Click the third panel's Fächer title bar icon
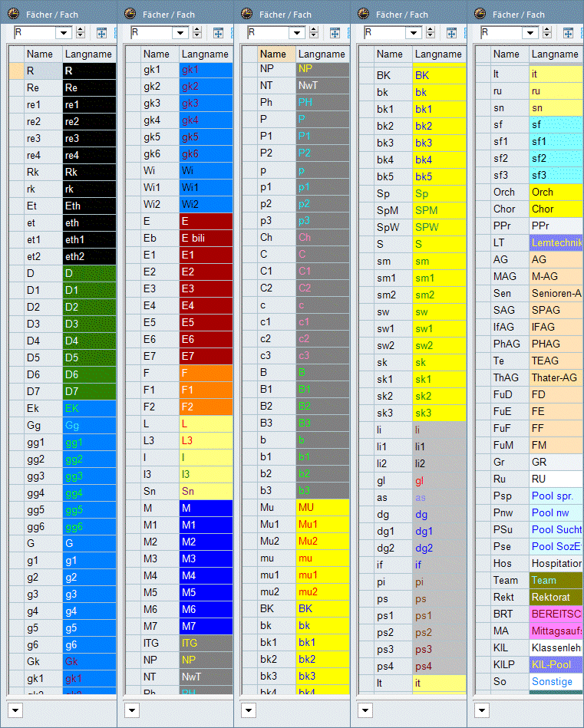The height and width of the screenshot is (728, 584). point(247,14)
